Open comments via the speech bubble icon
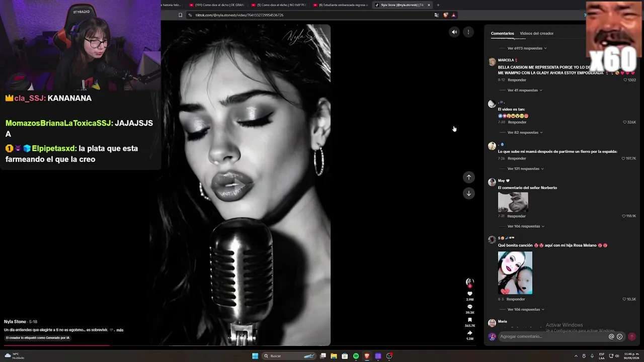 tap(470, 307)
